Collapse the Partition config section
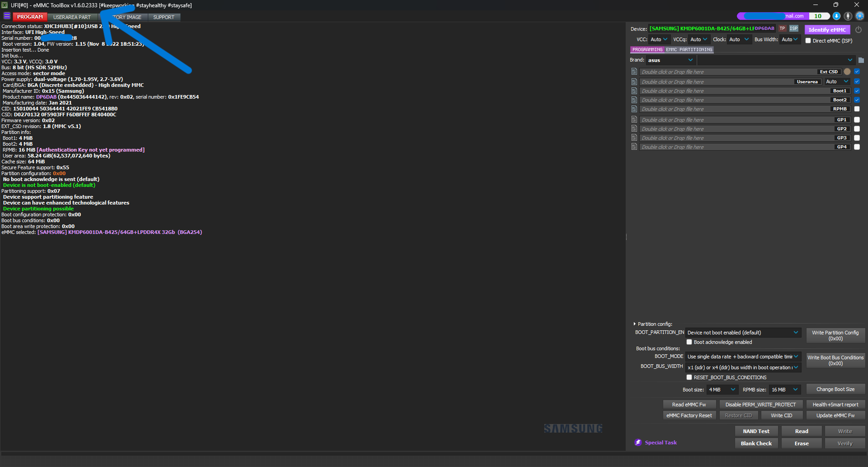 pos(635,324)
